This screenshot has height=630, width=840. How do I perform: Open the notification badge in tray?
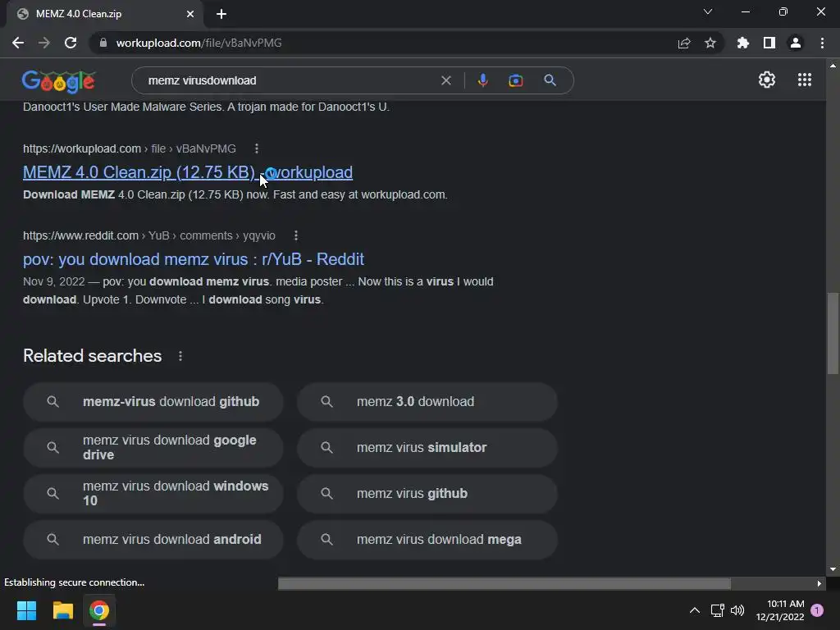(817, 610)
